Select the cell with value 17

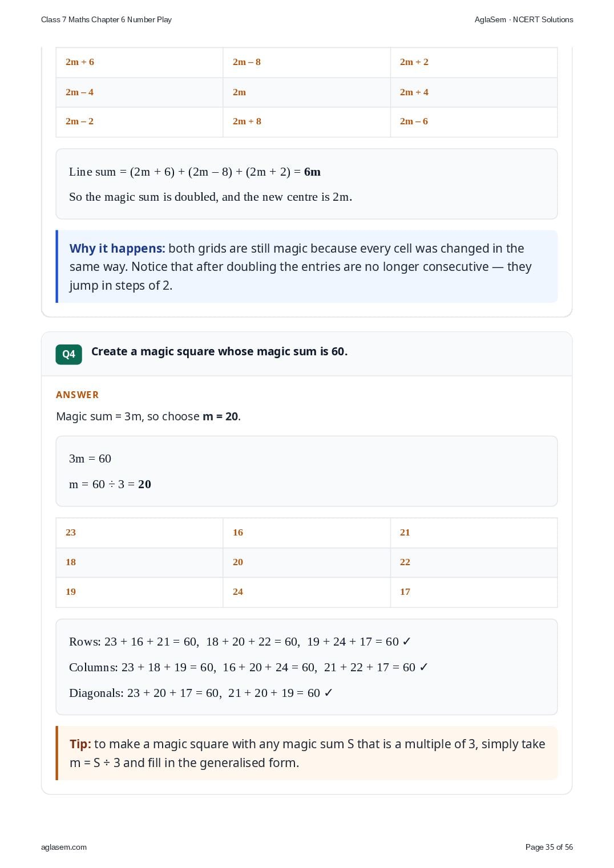[x=474, y=592]
